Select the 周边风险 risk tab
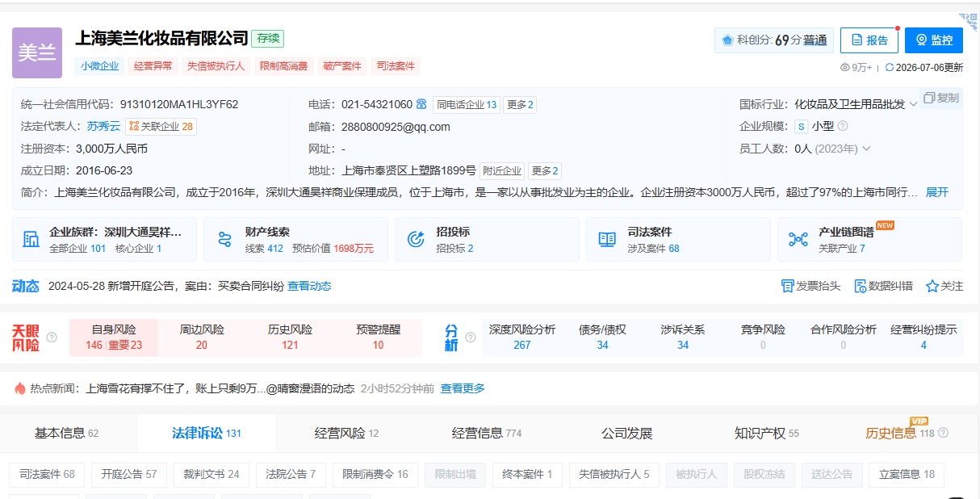This screenshot has width=980, height=499. [x=202, y=338]
